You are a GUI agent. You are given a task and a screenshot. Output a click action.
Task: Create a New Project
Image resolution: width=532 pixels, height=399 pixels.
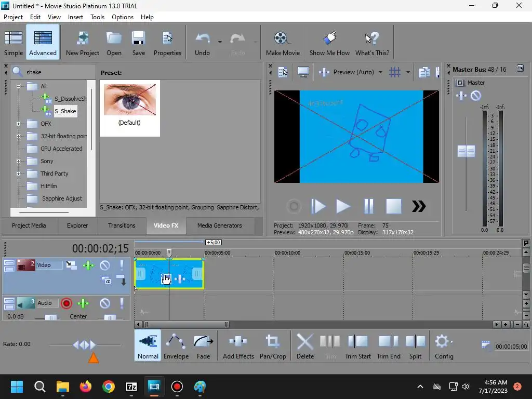[83, 43]
